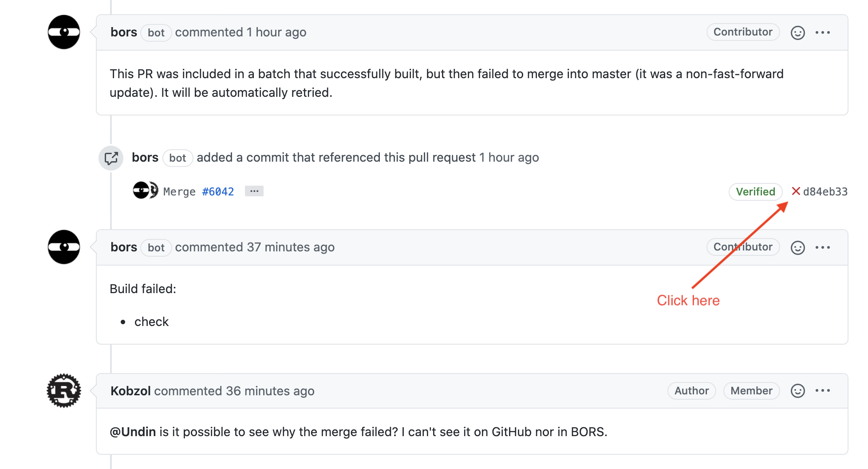Click "37 minutes ago" comment timestamp
The image size is (868, 469).
[x=291, y=247]
